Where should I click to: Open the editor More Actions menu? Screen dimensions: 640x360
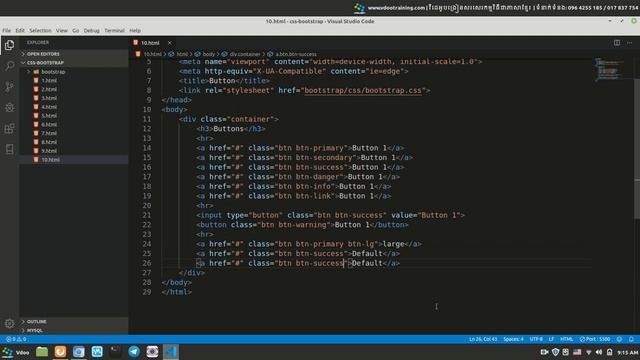[x=630, y=42]
